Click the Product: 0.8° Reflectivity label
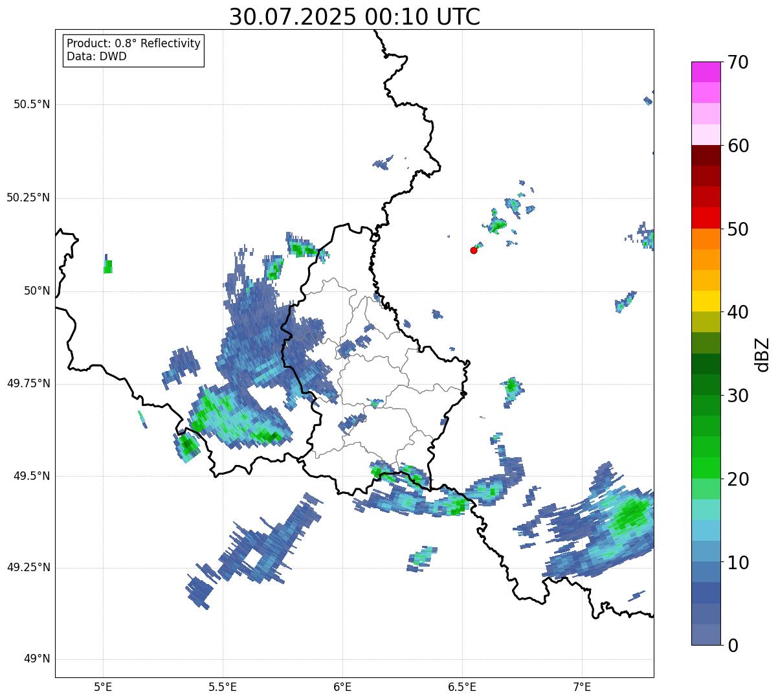 [134, 43]
